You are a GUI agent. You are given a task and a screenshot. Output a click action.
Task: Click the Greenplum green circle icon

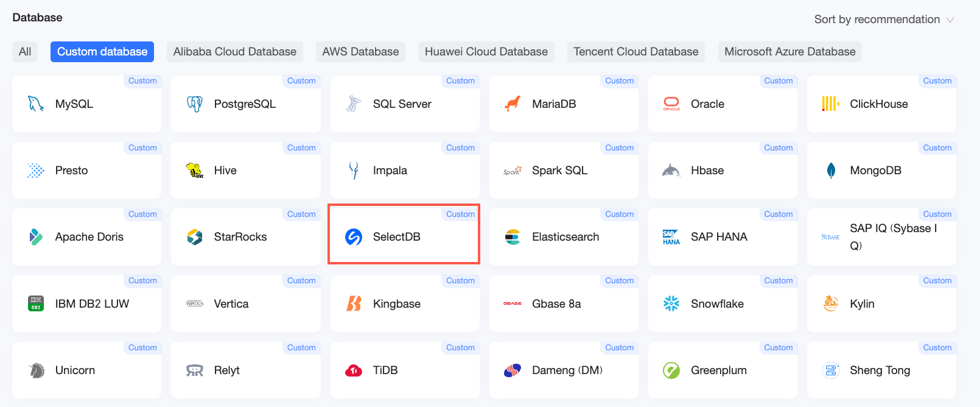point(671,370)
